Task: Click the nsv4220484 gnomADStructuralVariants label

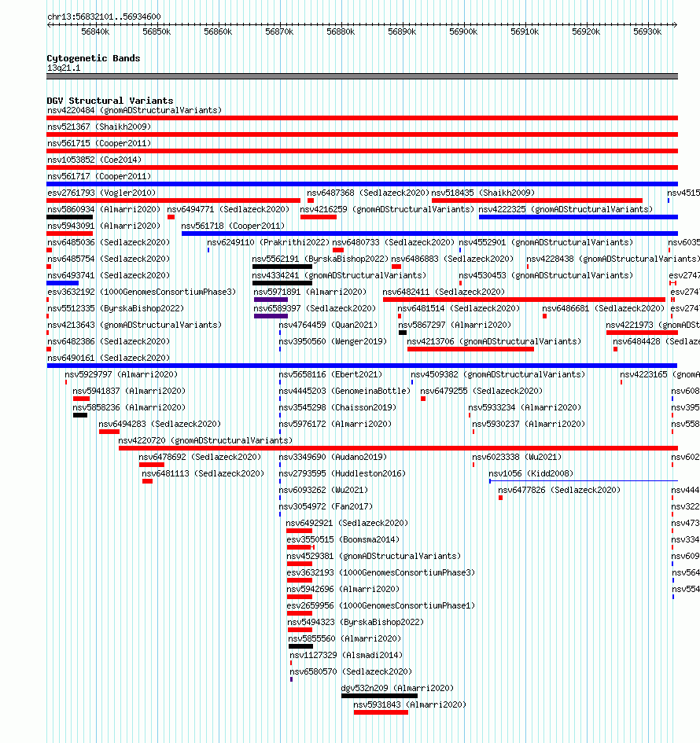Action: click(x=134, y=110)
